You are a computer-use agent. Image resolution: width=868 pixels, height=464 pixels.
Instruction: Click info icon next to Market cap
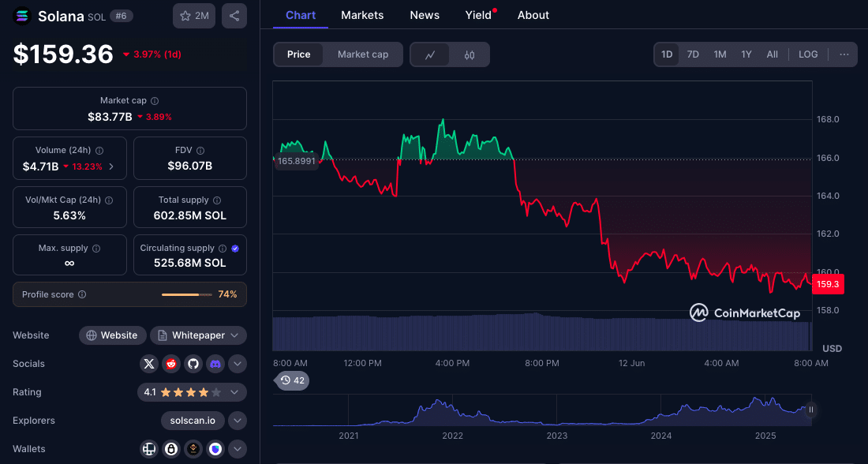(155, 101)
